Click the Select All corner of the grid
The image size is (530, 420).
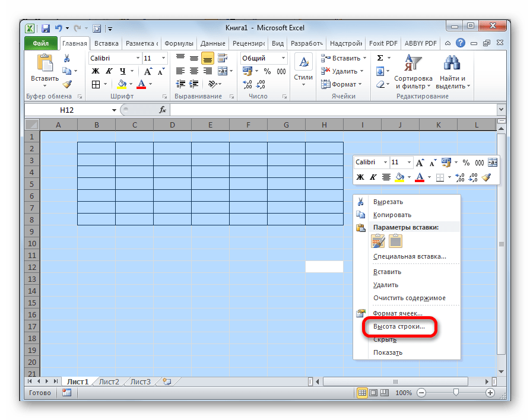click(x=33, y=125)
